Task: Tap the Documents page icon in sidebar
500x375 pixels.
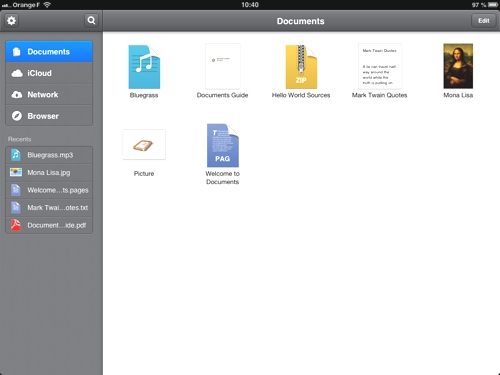Action: click(x=16, y=52)
